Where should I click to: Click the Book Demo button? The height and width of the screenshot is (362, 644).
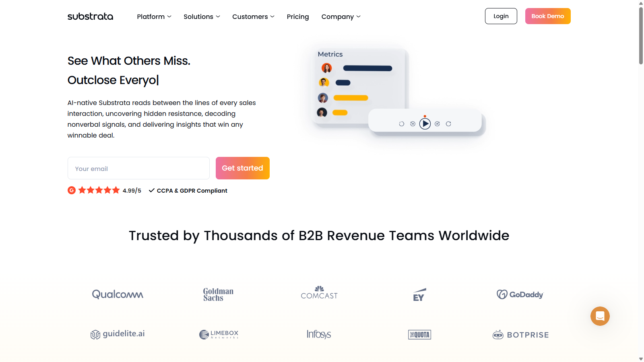tap(547, 16)
